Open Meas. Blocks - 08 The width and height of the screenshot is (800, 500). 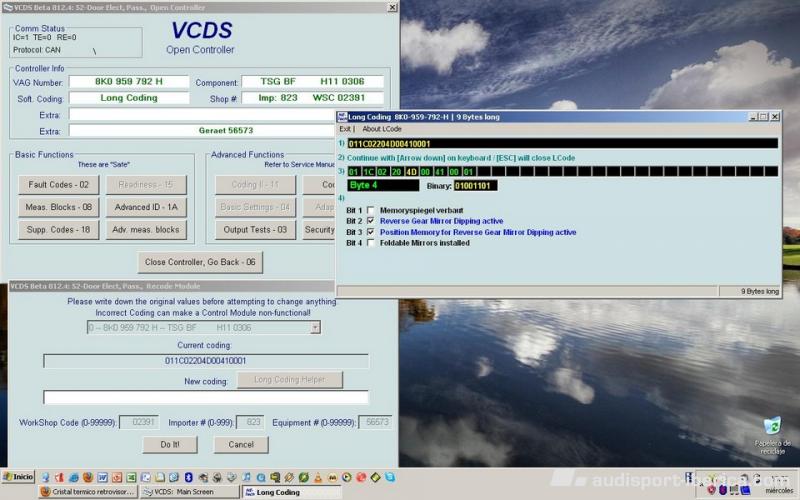pyautogui.click(x=59, y=207)
